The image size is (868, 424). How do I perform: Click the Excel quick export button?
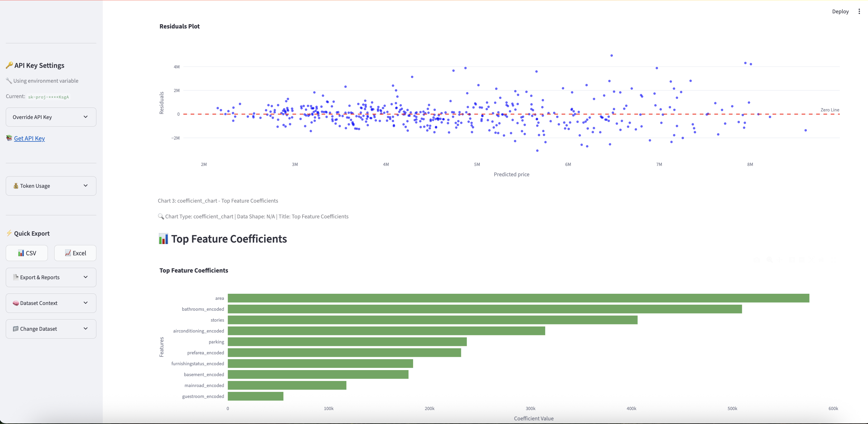pyautogui.click(x=75, y=253)
